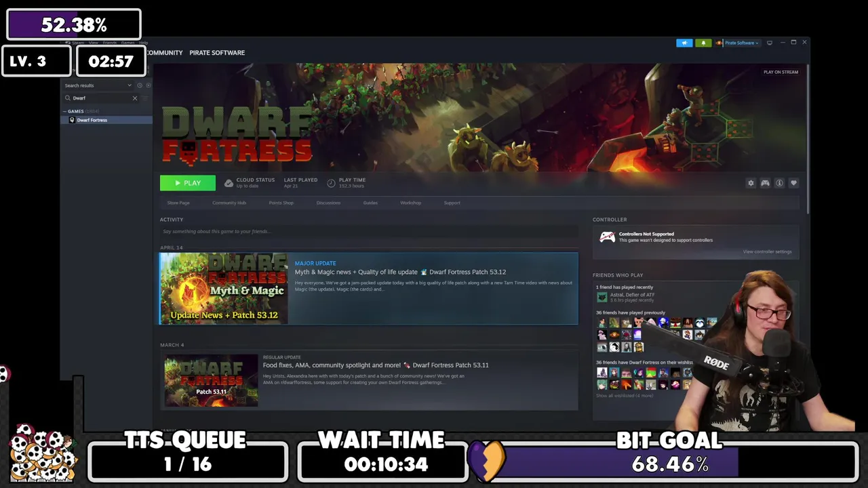Image resolution: width=868 pixels, height=488 pixels.
Task: Open the PIRATE SOFTWARE profile menu
Action: (x=217, y=53)
